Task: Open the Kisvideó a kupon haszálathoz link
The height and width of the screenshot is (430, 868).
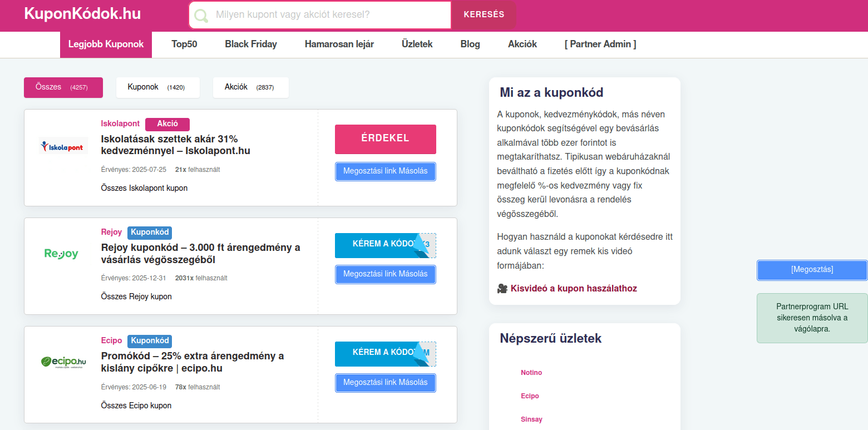Action: point(574,288)
